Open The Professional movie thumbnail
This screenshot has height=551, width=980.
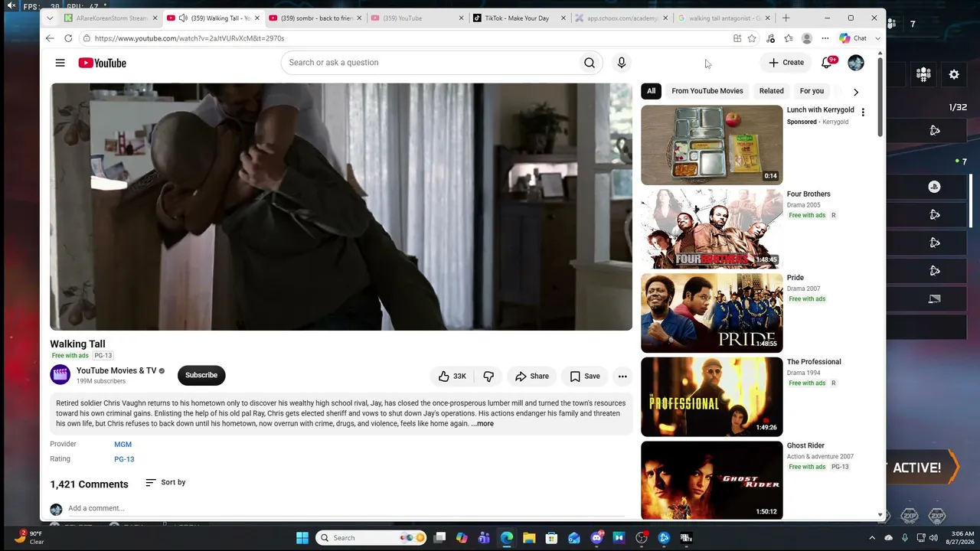712,397
